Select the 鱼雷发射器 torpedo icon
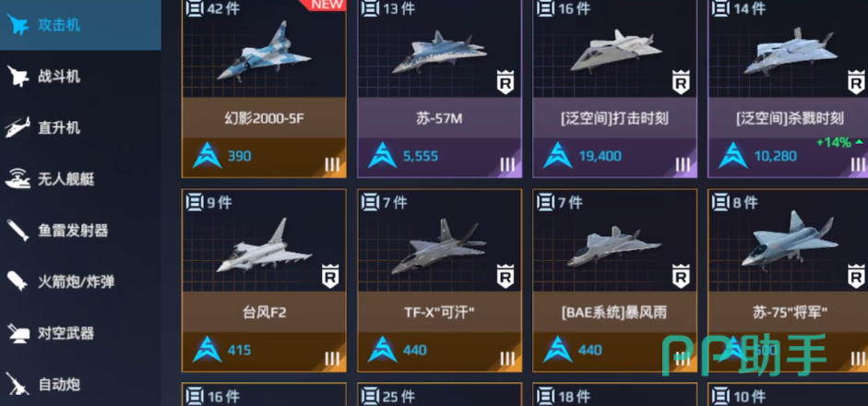Image resolution: width=868 pixels, height=406 pixels. click(x=18, y=231)
